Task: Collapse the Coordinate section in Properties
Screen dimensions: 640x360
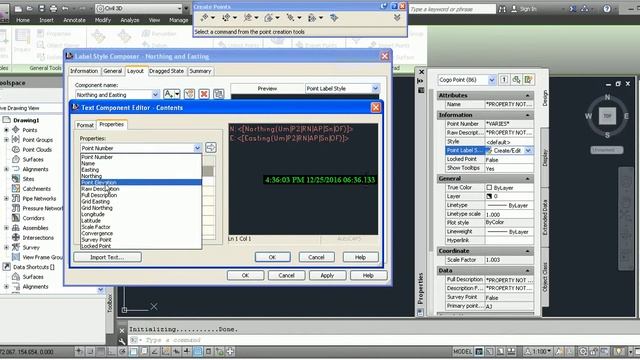Action: tap(527, 251)
